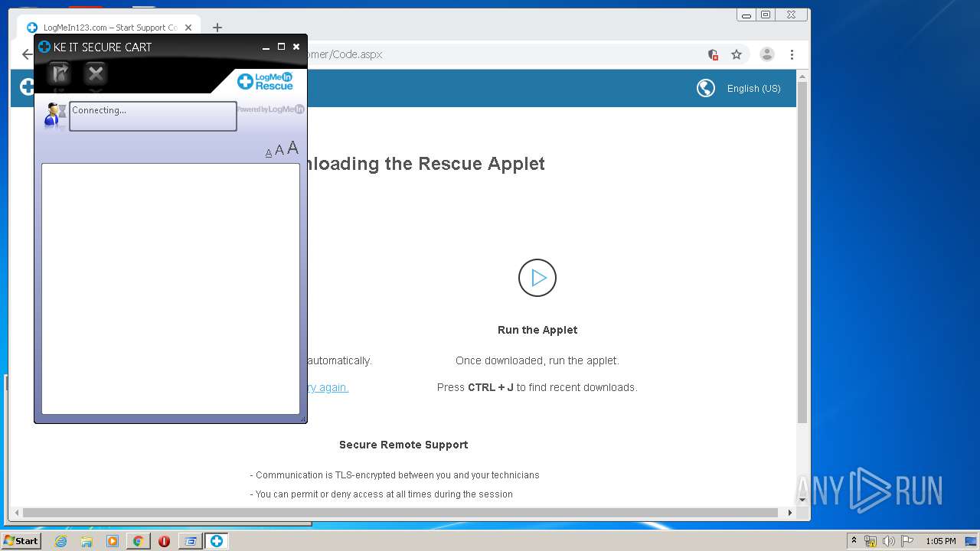This screenshot has width=980, height=551.
Task: Click the share/transfer arrow icon in Rescue applet
Action: pos(60,73)
